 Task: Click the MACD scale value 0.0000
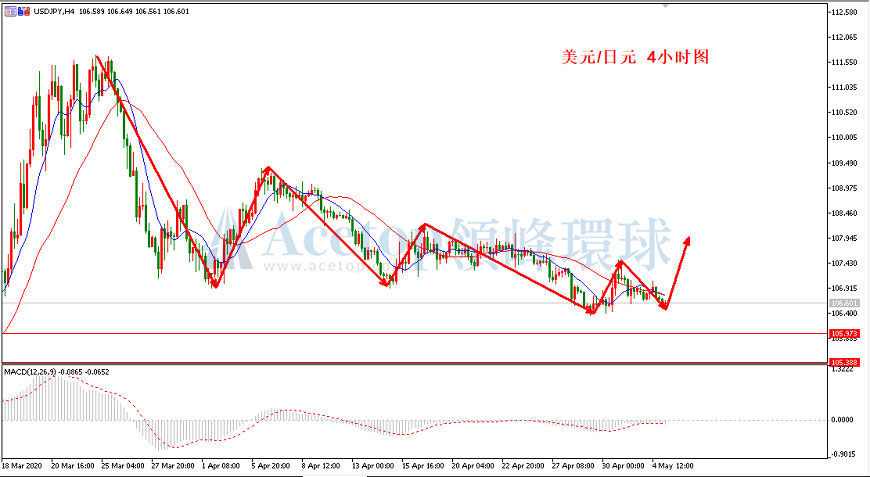click(x=844, y=420)
